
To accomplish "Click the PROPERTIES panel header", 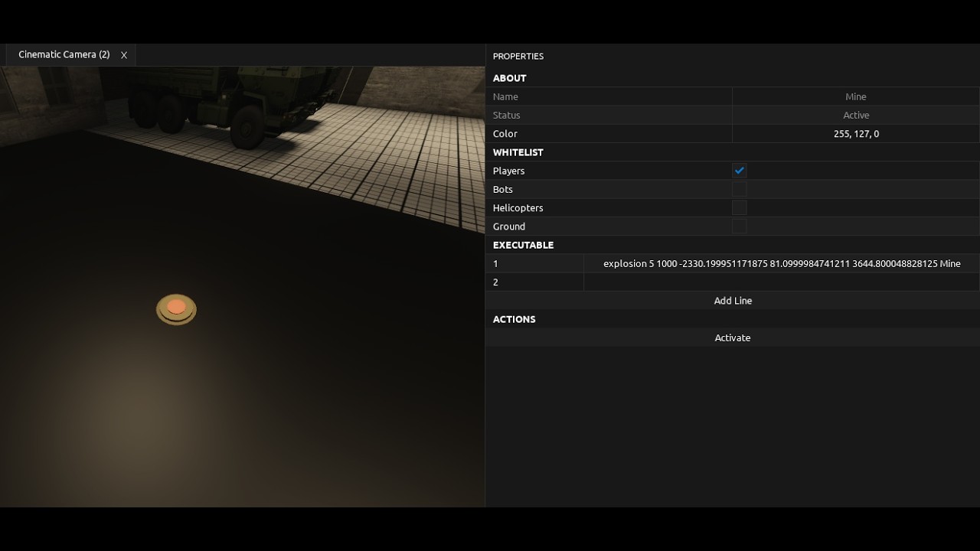I will coord(518,56).
